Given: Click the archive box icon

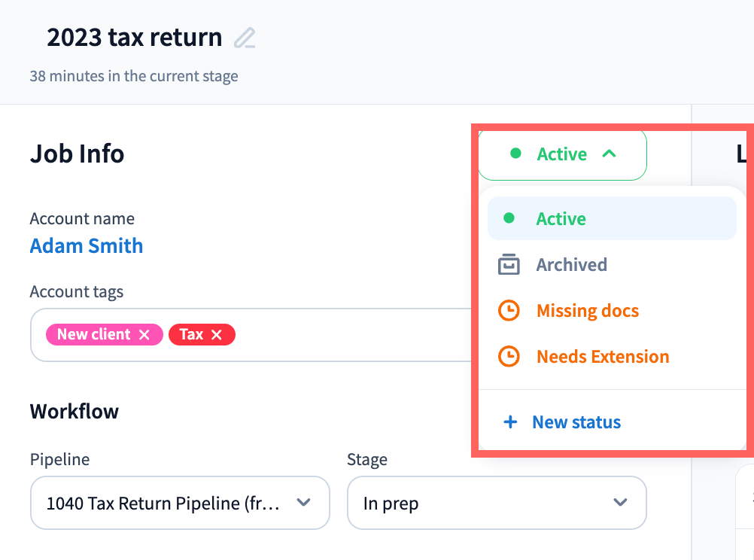Looking at the screenshot, I should pos(509,265).
